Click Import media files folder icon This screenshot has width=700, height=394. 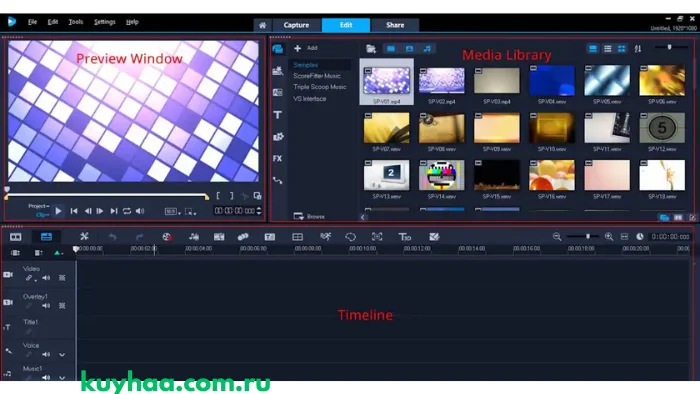(x=371, y=49)
